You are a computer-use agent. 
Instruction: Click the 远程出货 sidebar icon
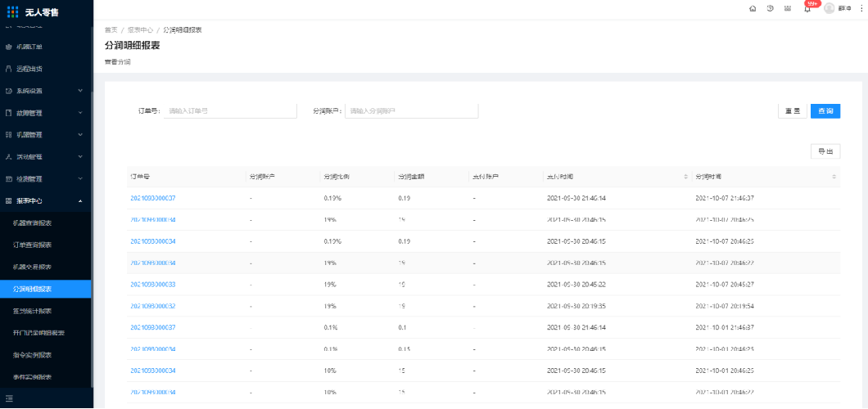[x=8, y=69]
